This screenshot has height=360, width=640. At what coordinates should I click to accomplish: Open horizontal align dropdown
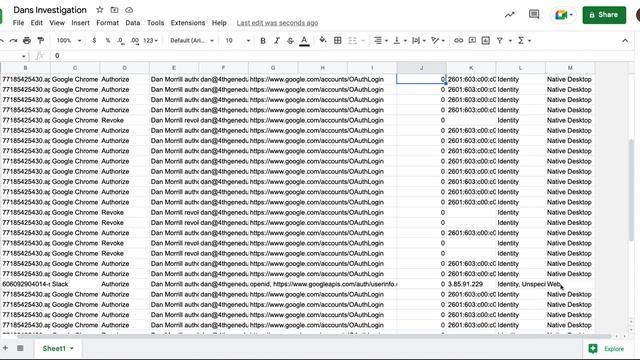(x=381, y=40)
